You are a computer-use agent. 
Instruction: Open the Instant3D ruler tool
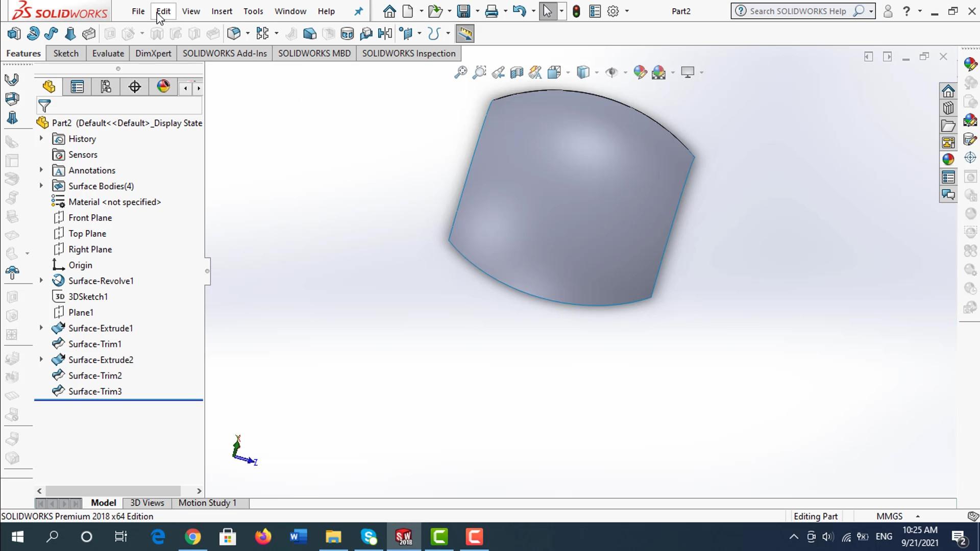[464, 34]
